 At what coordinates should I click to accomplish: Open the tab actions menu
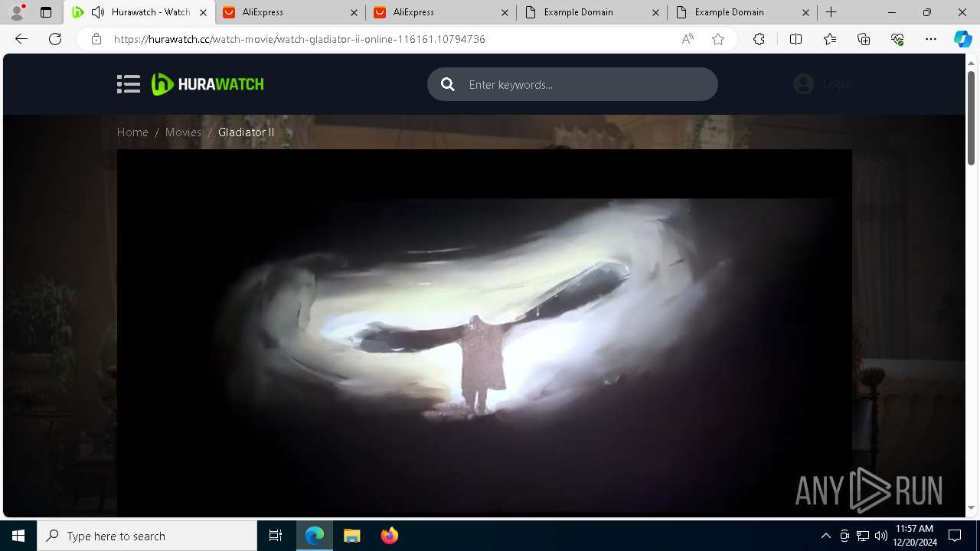point(46,12)
